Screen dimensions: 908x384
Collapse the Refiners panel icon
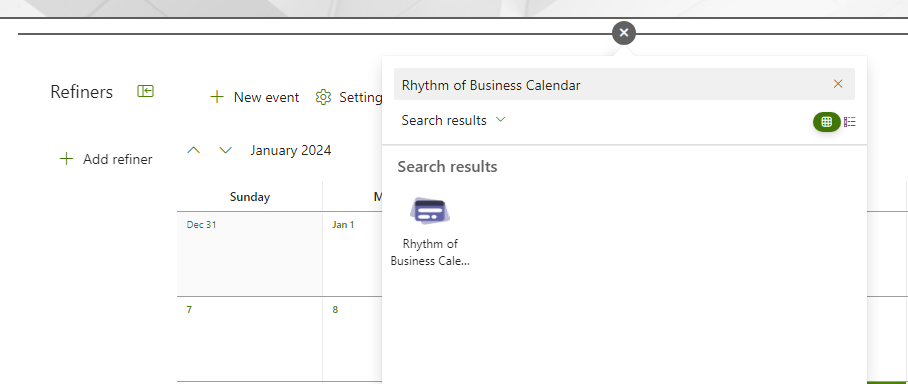click(x=145, y=91)
